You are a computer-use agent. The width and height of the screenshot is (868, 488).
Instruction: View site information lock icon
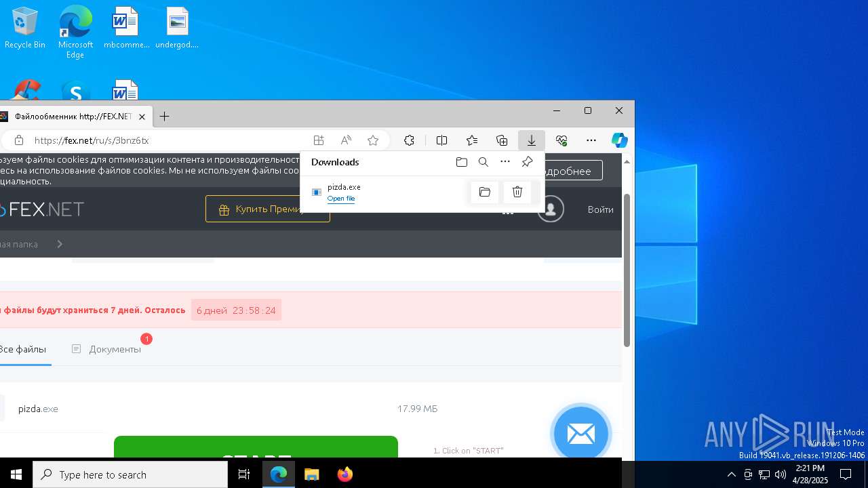(19, 140)
